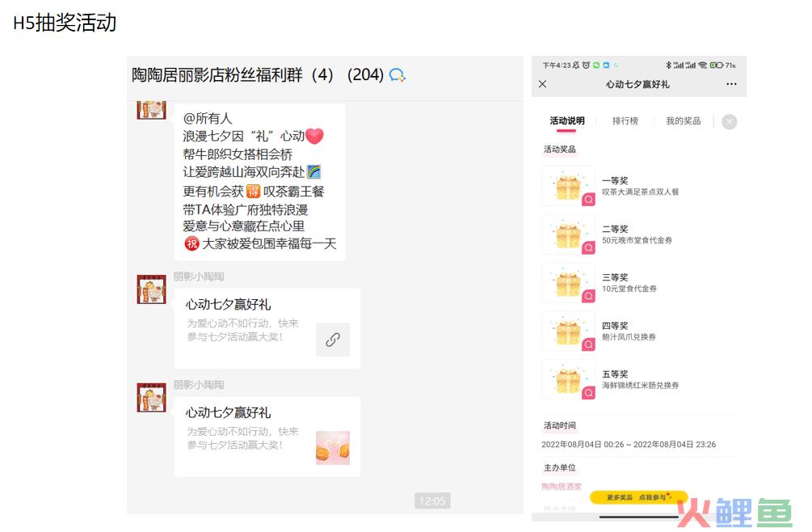Open the 五等奖 gift box image

click(568, 379)
